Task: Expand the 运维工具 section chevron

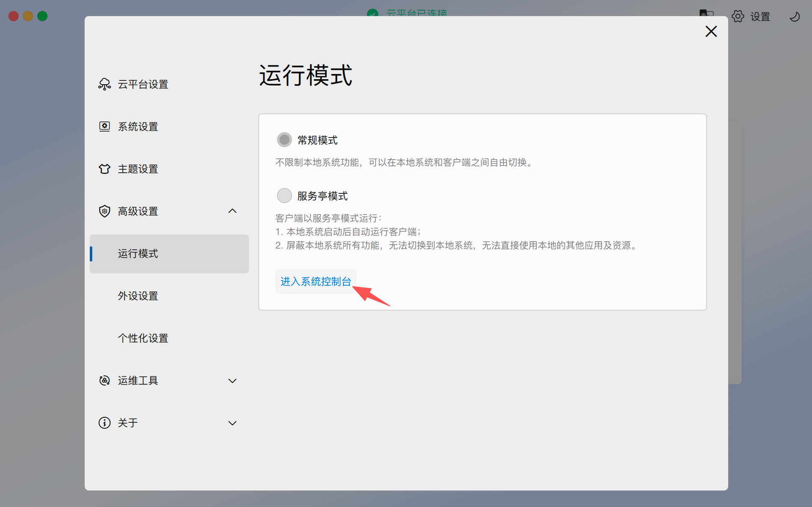Action: (232, 381)
